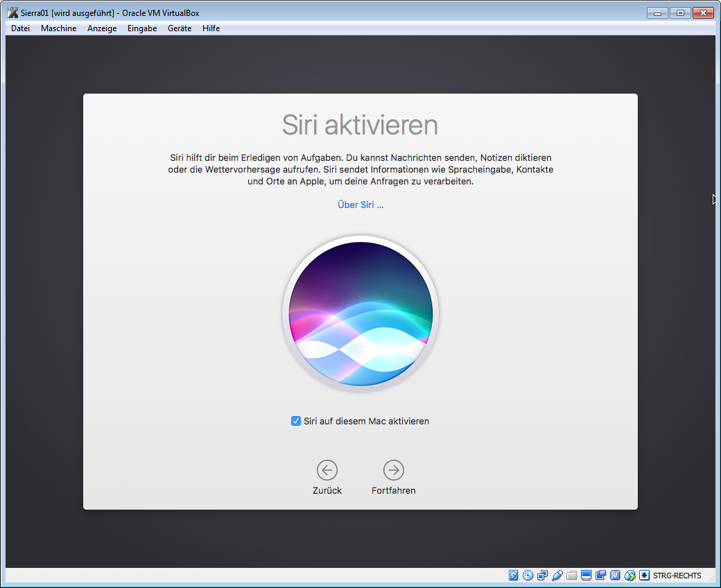
Task: Click the CPU virtualization status icon
Action: (x=615, y=576)
